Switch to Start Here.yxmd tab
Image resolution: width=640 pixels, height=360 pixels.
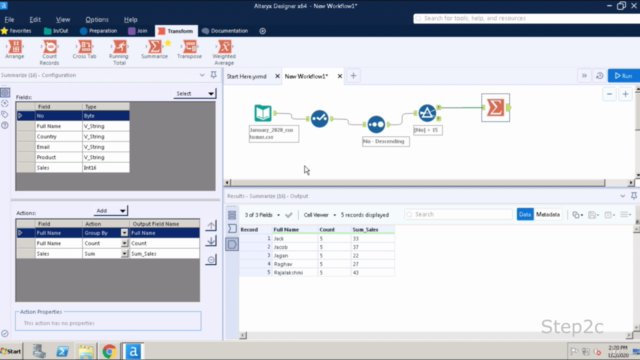[247, 76]
